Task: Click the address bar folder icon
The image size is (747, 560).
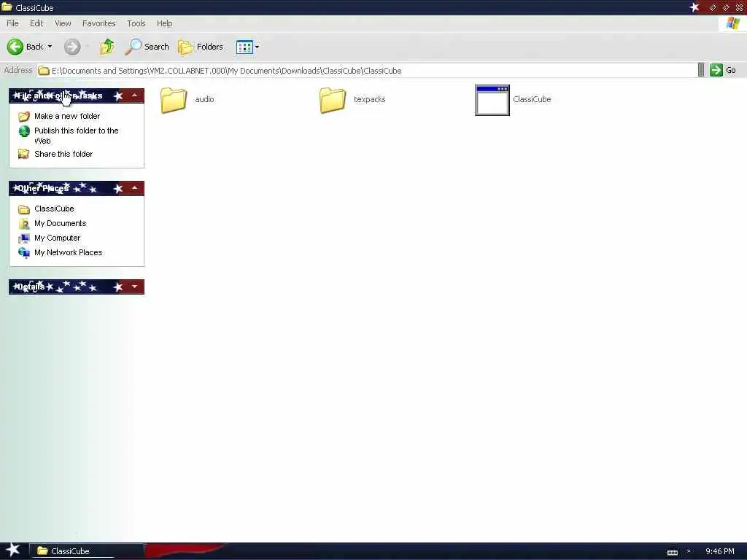Action: pyautogui.click(x=44, y=71)
